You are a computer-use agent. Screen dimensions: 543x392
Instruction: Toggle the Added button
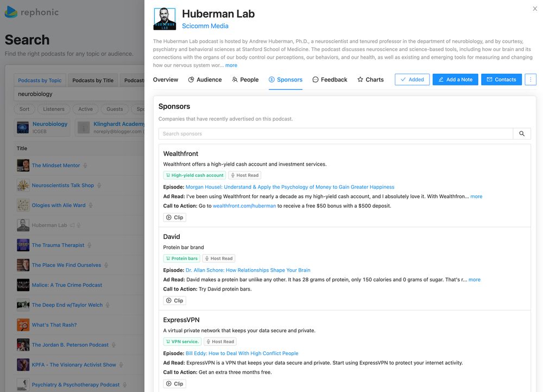pyautogui.click(x=412, y=79)
